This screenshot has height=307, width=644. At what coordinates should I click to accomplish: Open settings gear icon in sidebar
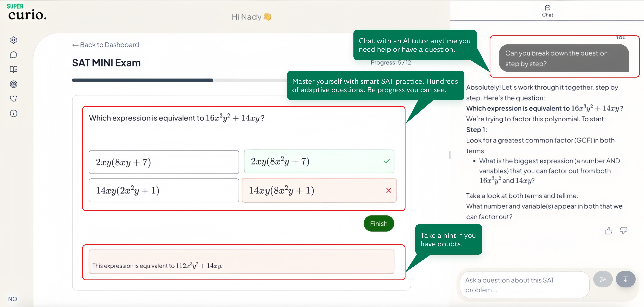pyautogui.click(x=14, y=40)
